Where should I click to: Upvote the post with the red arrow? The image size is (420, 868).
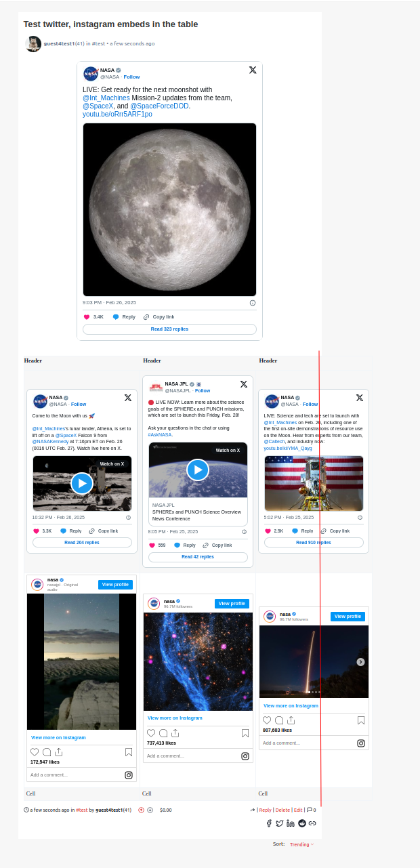[141, 810]
